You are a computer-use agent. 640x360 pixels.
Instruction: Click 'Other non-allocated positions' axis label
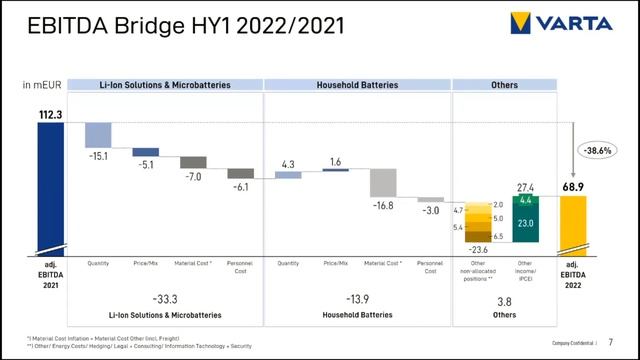coord(478,271)
